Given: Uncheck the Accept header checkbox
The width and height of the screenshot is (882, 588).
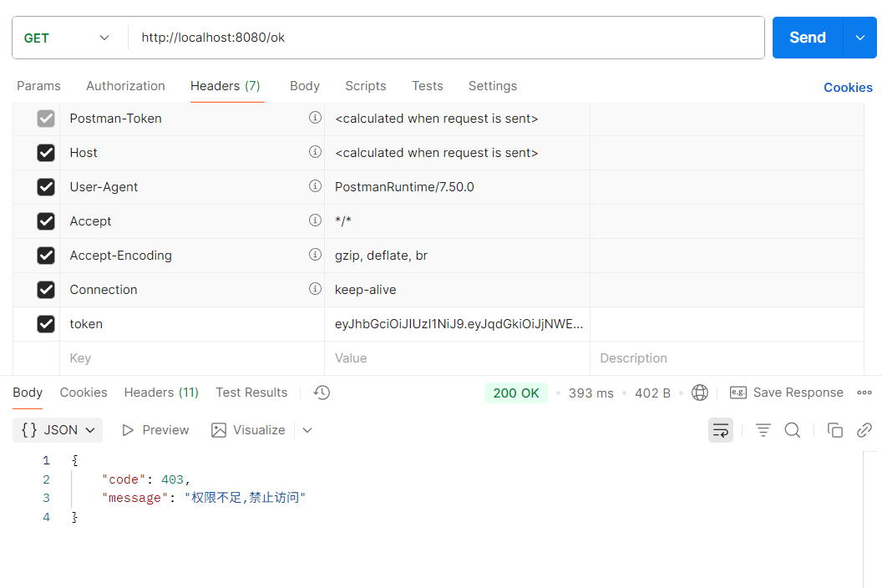Looking at the screenshot, I should click(46, 221).
